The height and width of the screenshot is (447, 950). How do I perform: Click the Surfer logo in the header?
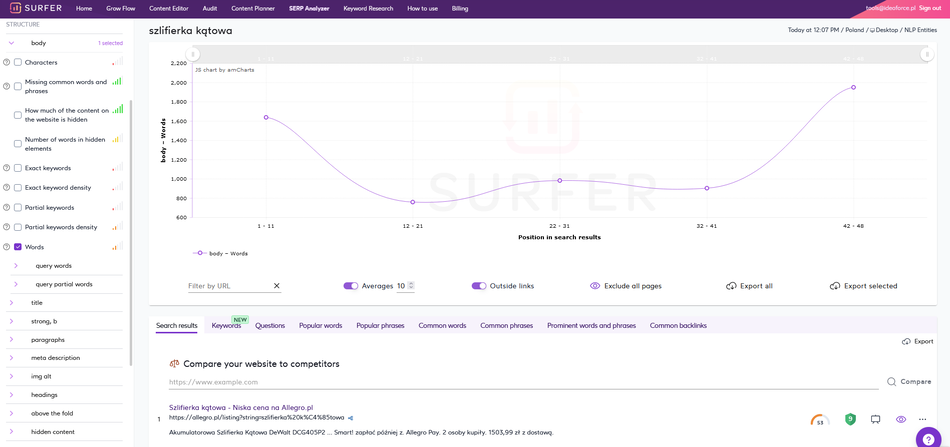35,8
